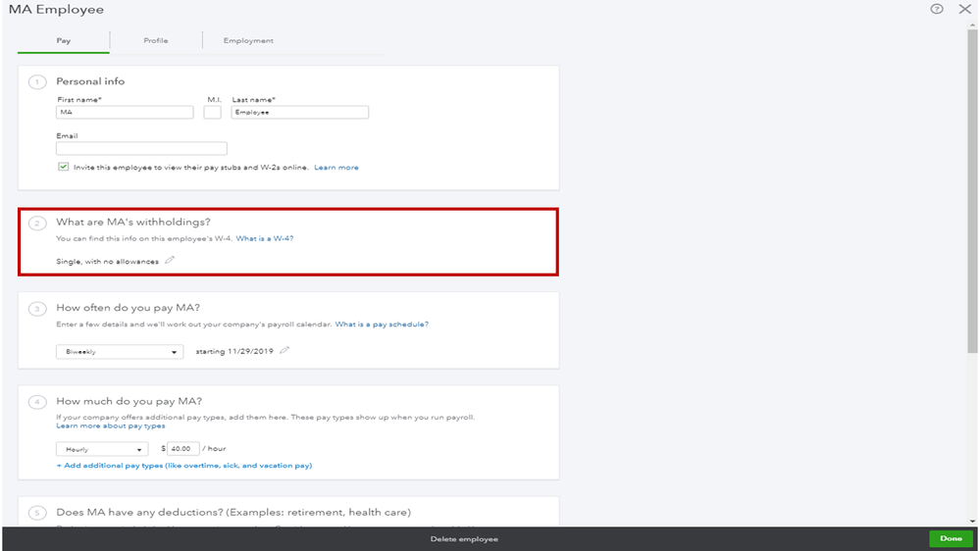
Task: Click 'starting 11/29/2019' text
Action: pyautogui.click(x=234, y=352)
